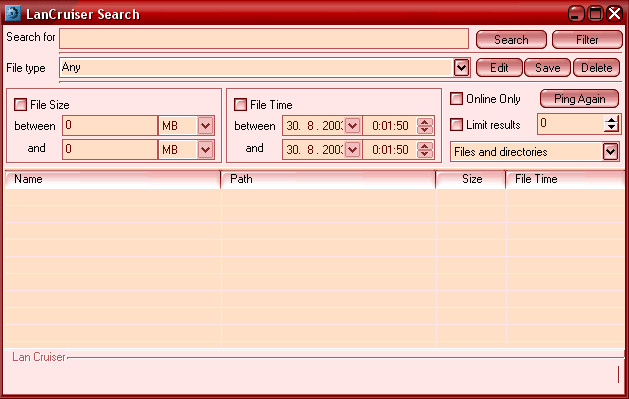The image size is (629, 399).
Task: Sort results by File Time column header
Action: 565,179
